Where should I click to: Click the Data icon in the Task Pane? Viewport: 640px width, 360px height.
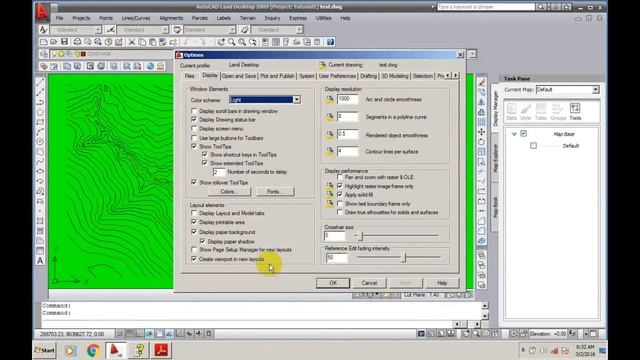point(511,111)
